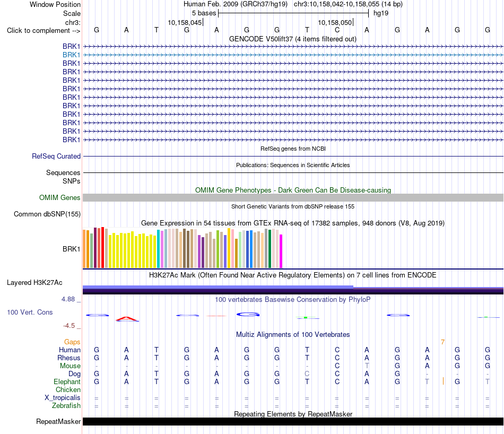
Task: Click the orange Gaps label
Action: point(72,342)
